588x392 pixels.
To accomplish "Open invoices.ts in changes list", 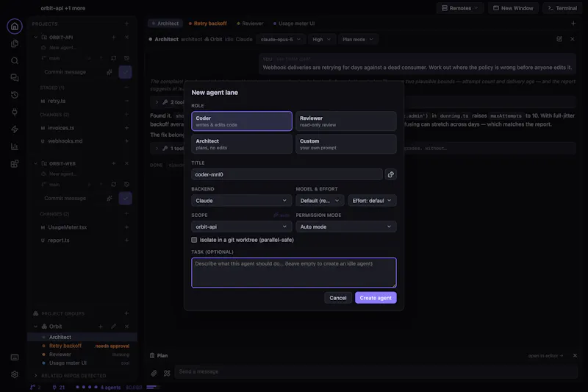I will (x=61, y=128).
